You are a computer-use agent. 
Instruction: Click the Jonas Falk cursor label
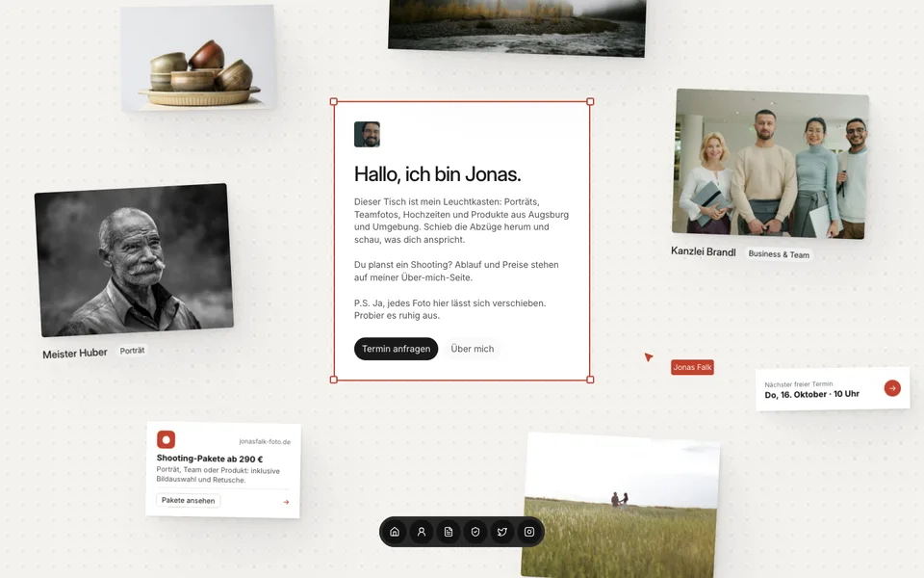click(692, 367)
